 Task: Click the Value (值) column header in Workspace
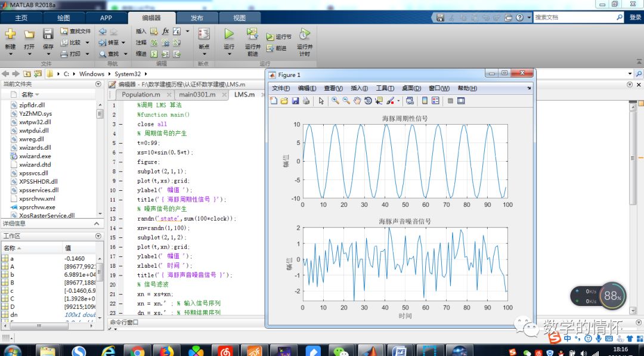click(x=79, y=248)
